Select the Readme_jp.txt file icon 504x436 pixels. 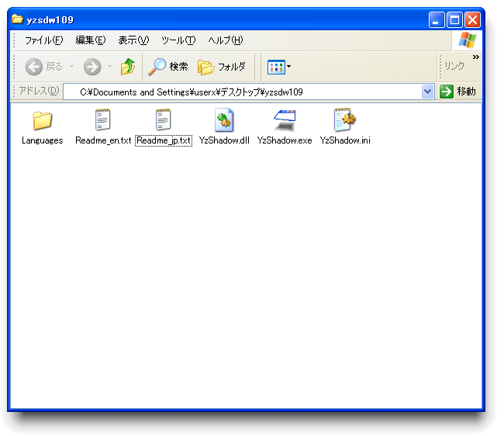pyautogui.click(x=164, y=119)
